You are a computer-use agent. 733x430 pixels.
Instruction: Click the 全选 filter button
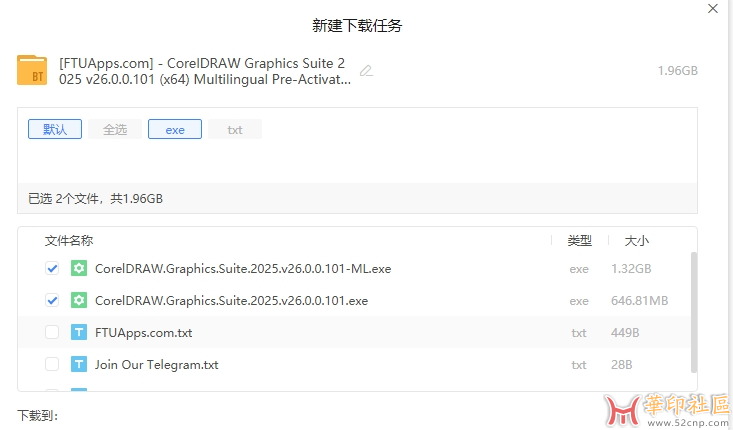click(115, 129)
